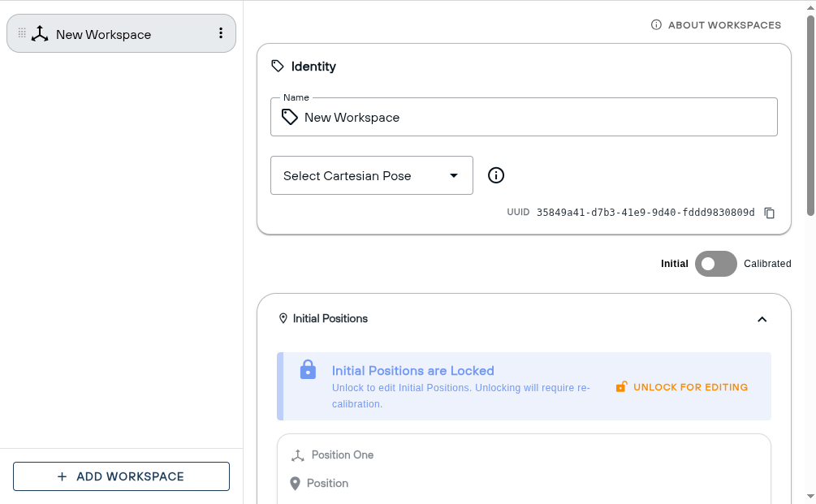Collapse the Initial Positions section
This screenshot has height=504, width=816.
[x=762, y=319]
